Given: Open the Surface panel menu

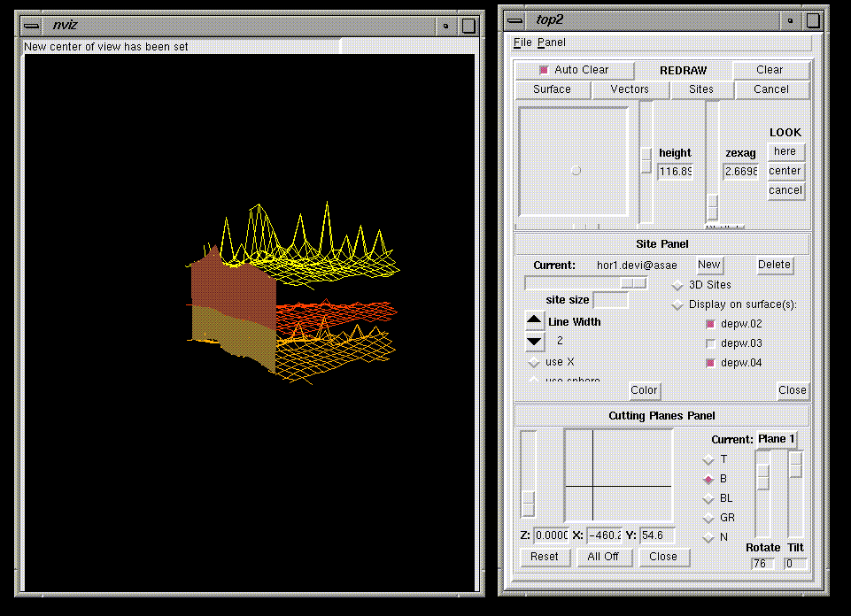Looking at the screenshot, I should click(x=552, y=89).
